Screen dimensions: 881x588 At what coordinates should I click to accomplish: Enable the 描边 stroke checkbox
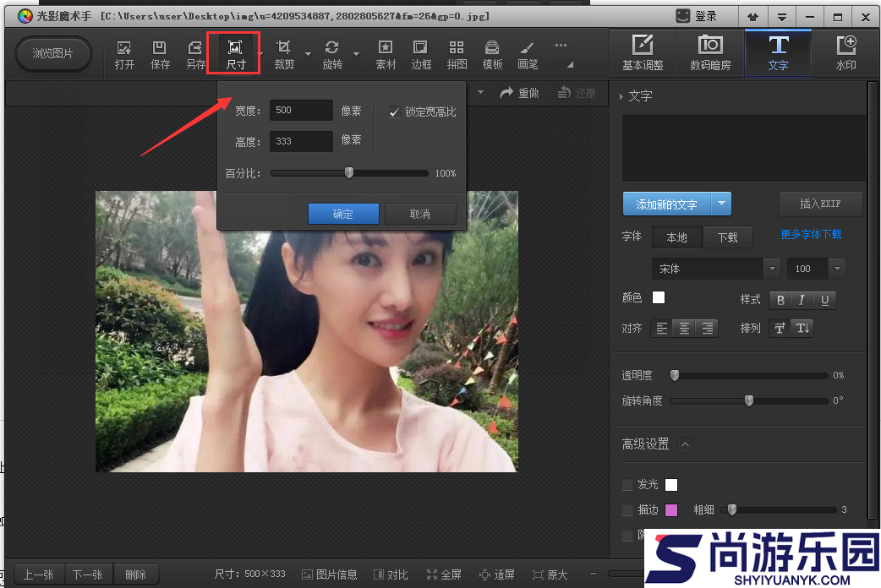pyautogui.click(x=627, y=510)
